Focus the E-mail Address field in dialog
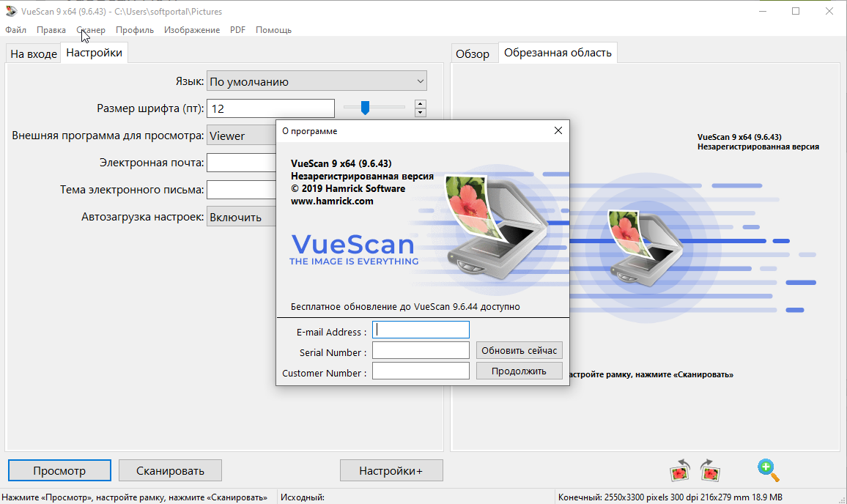Image resolution: width=847 pixels, height=504 pixels. tap(421, 330)
